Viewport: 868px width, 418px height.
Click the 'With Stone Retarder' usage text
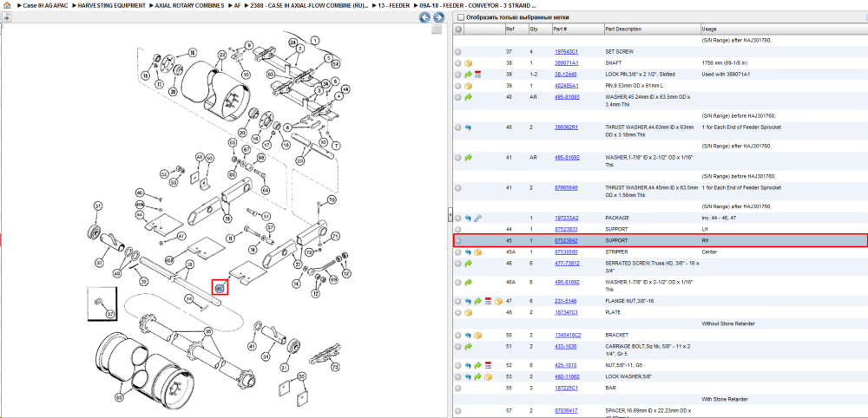click(x=725, y=399)
